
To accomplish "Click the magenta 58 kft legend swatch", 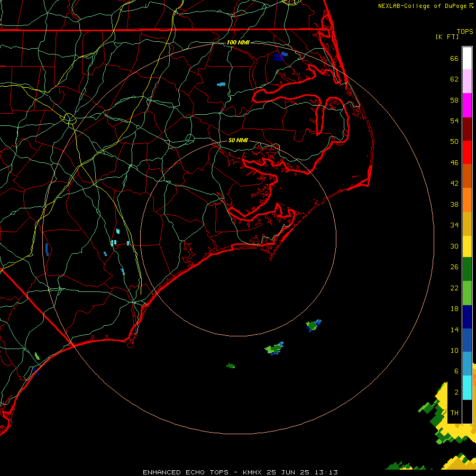I will click(467, 105).
